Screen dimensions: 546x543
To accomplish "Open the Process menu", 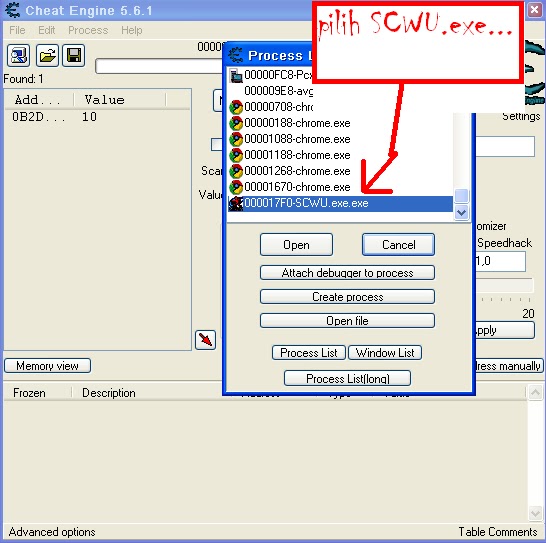I will (x=88, y=30).
